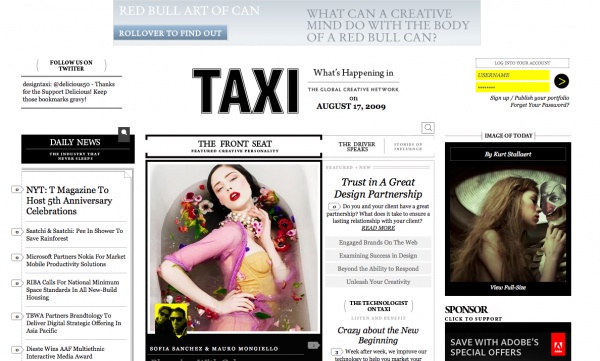
Task: Click the Red Bull Art of Can banner
Action: [x=297, y=23]
